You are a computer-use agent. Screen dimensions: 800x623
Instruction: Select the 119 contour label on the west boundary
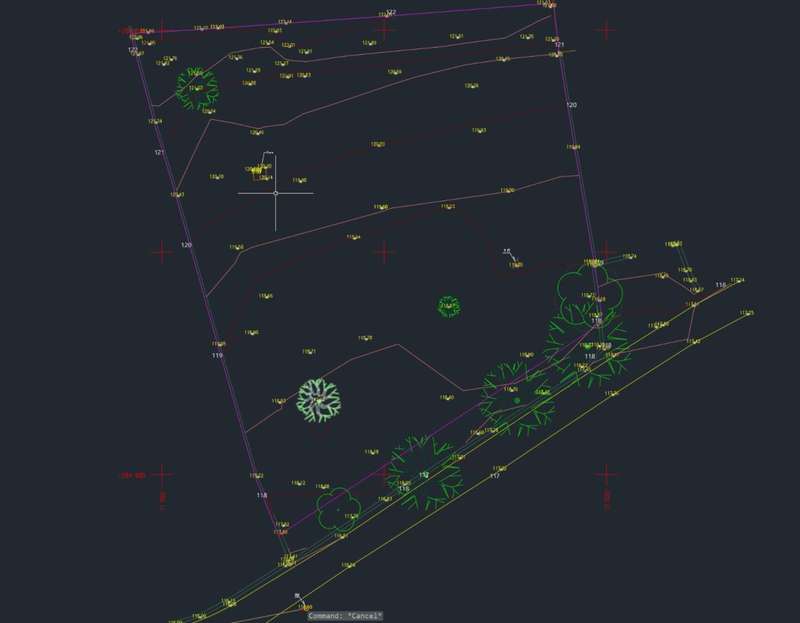(217, 355)
